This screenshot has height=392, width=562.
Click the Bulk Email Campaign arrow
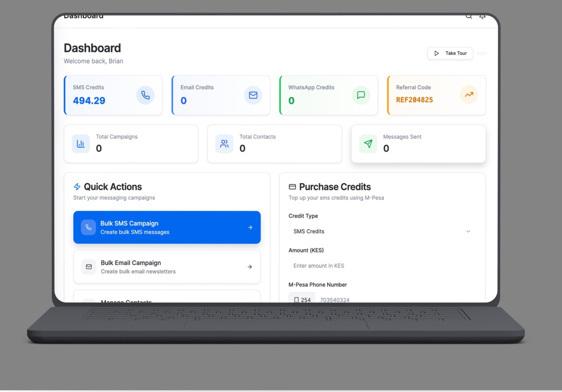(x=250, y=267)
